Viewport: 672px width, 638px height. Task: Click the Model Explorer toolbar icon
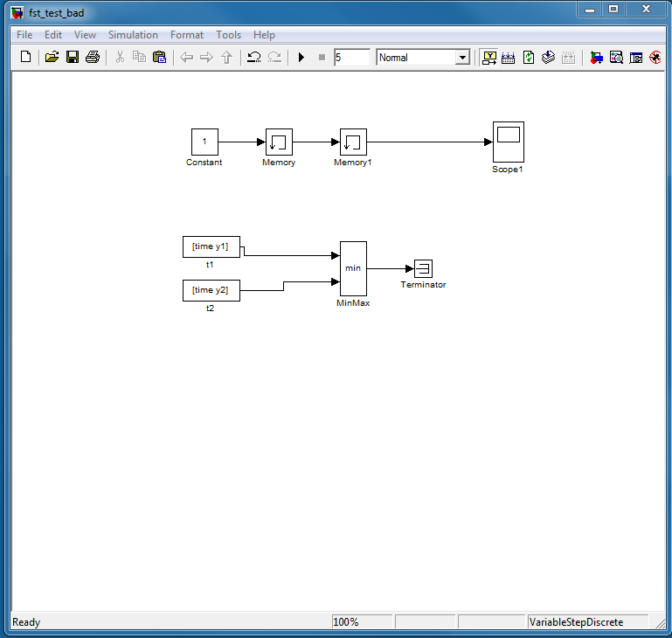pos(616,58)
